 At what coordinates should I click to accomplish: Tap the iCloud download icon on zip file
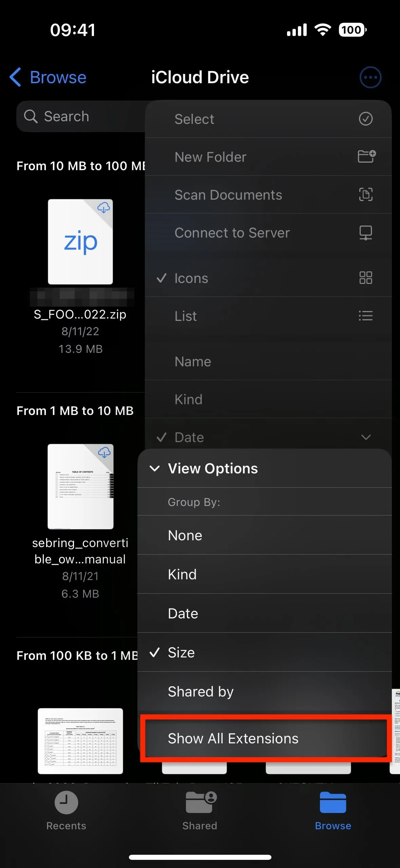tap(103, 207)
